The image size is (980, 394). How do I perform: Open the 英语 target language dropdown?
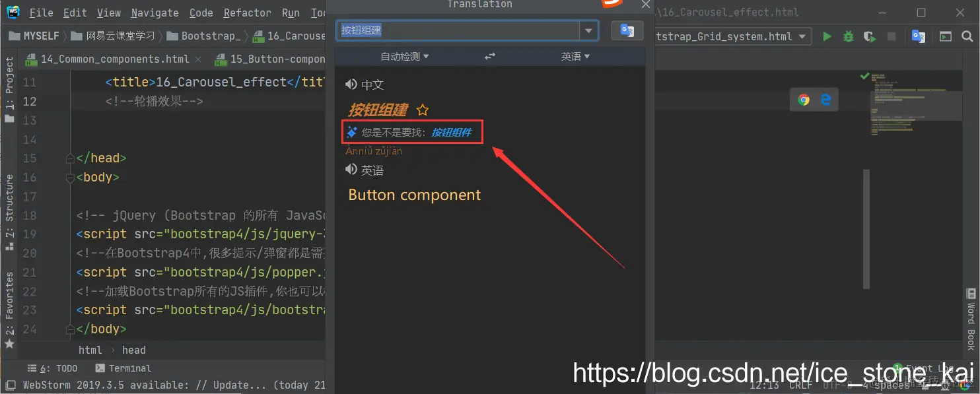tap(575, 57)
